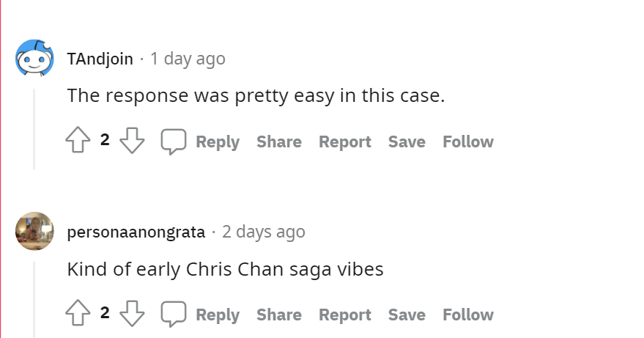Save TAndjoin's comment
644x338 pixels.
point(407,142)
